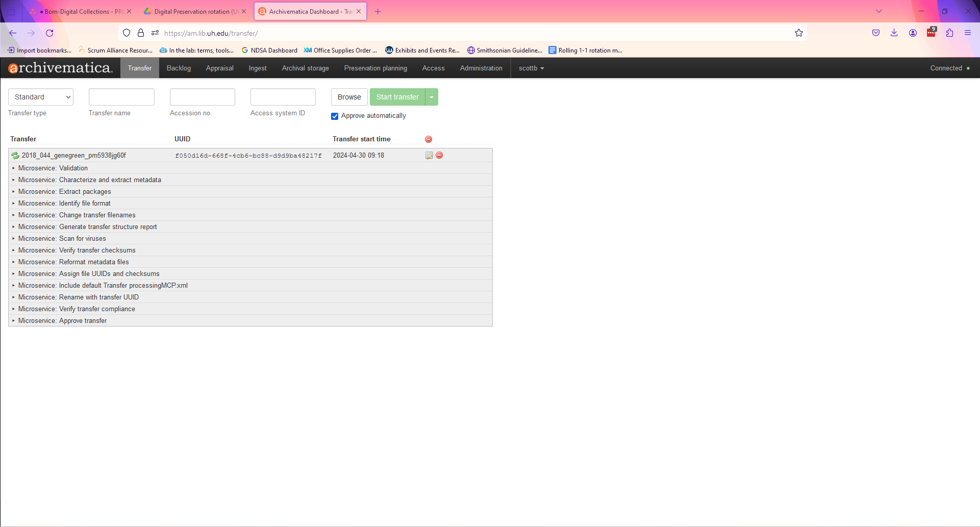Reload the current page
Viewport: 980px width, 527px height.
pyautogui.click(x=49, y=33)
